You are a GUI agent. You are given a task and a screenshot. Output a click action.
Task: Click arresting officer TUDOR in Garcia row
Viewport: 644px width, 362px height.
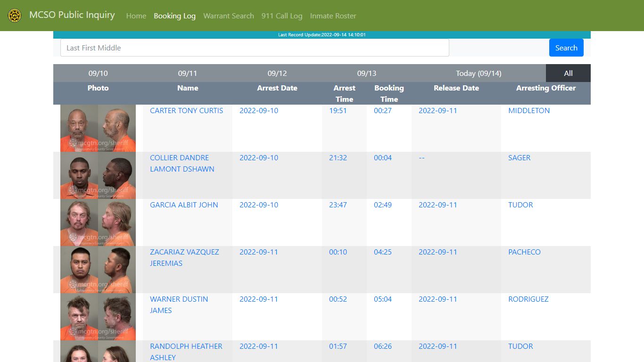(520, 205)
